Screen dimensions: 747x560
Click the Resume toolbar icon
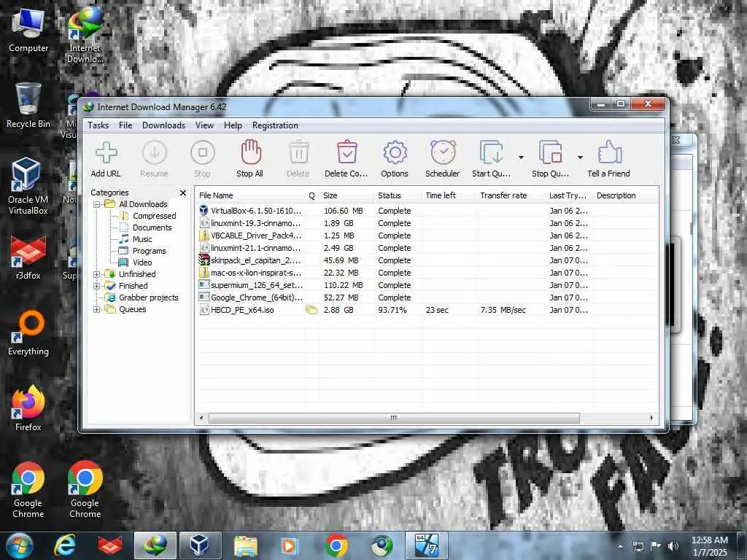click(155, 152)
